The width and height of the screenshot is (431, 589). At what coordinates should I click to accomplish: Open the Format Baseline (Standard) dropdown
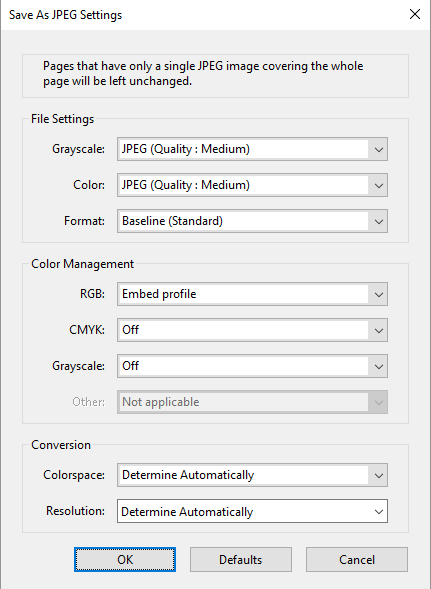tap(252, 221)
